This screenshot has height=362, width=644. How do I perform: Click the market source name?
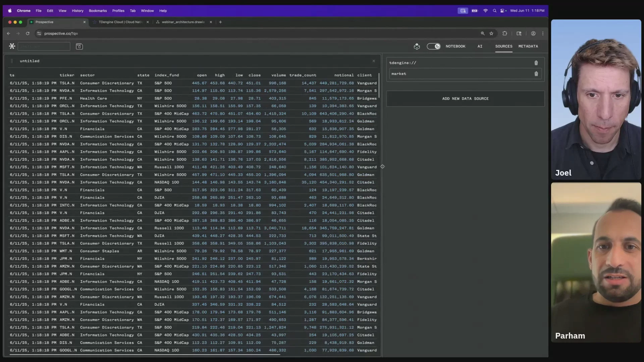398,74
